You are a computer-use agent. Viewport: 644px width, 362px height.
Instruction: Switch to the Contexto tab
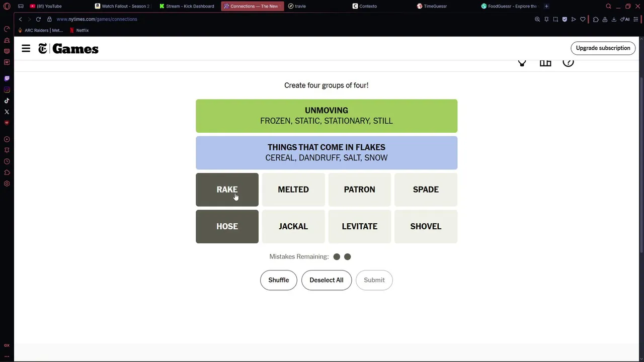coord(381,6)
